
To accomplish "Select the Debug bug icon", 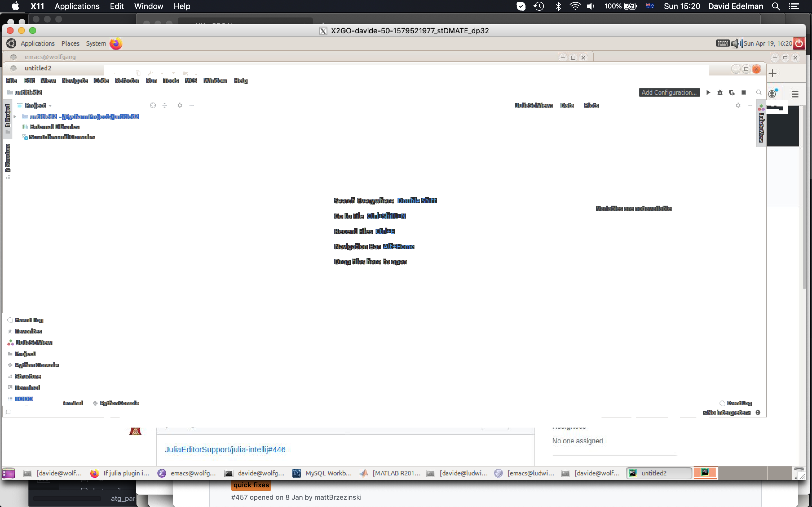I will 720,92.
